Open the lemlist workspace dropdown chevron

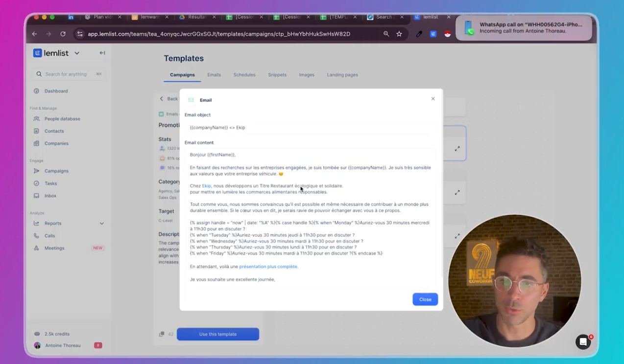coord(77,53)
